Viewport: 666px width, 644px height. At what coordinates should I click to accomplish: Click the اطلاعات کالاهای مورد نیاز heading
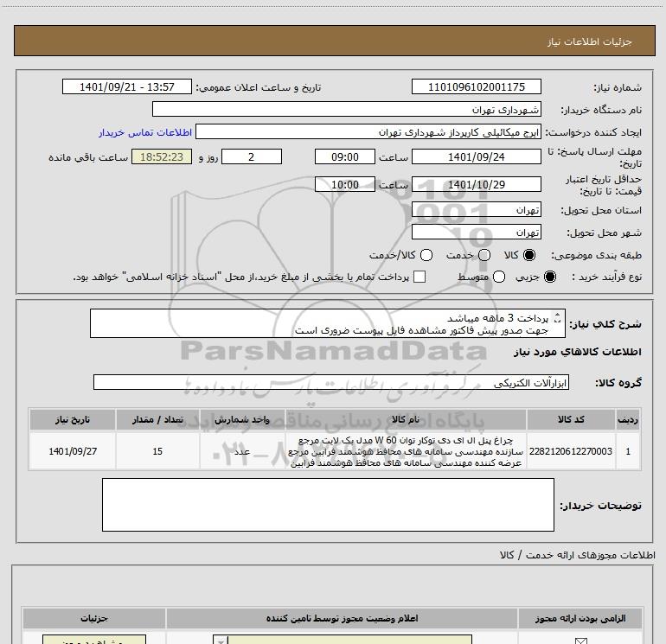tap(577, 352)
